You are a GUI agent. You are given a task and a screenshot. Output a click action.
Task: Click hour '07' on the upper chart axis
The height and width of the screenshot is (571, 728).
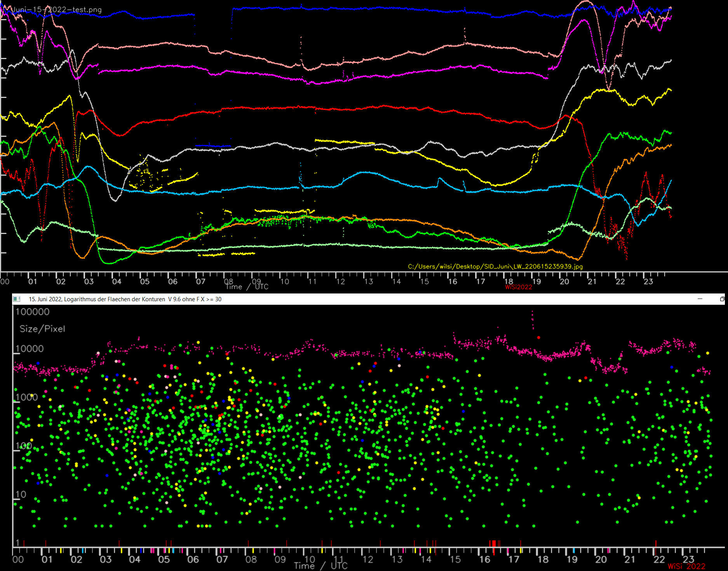[x=200, y=281]
